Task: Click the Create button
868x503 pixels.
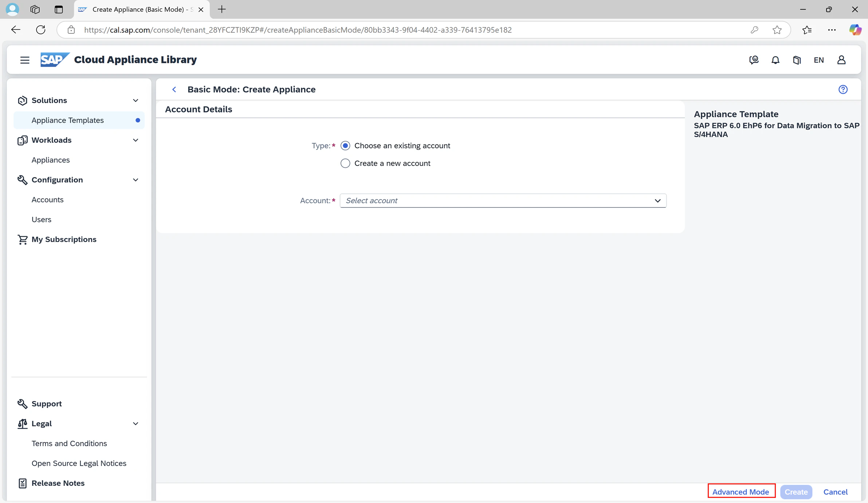Action: point(796,492)
